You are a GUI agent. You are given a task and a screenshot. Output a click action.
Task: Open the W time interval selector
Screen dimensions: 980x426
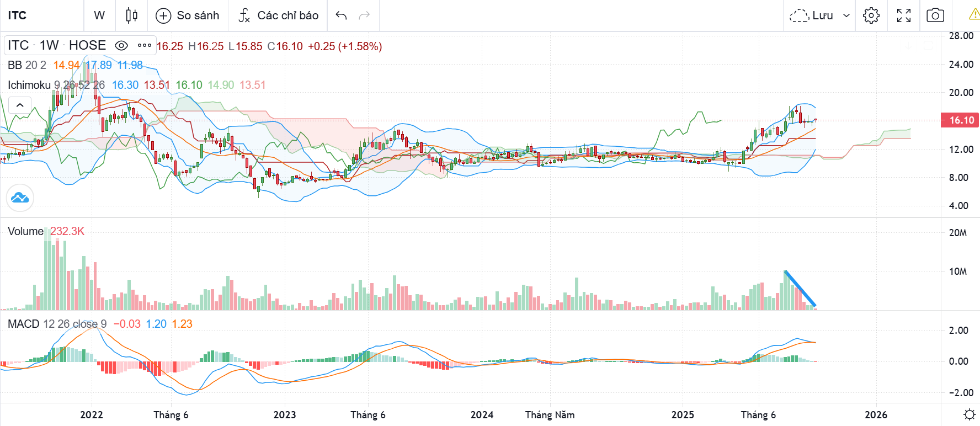99,15
